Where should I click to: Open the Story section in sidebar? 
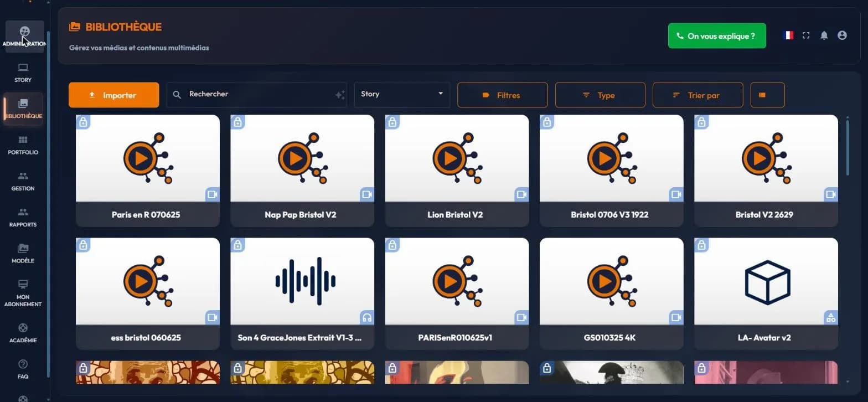click(23, 73)
